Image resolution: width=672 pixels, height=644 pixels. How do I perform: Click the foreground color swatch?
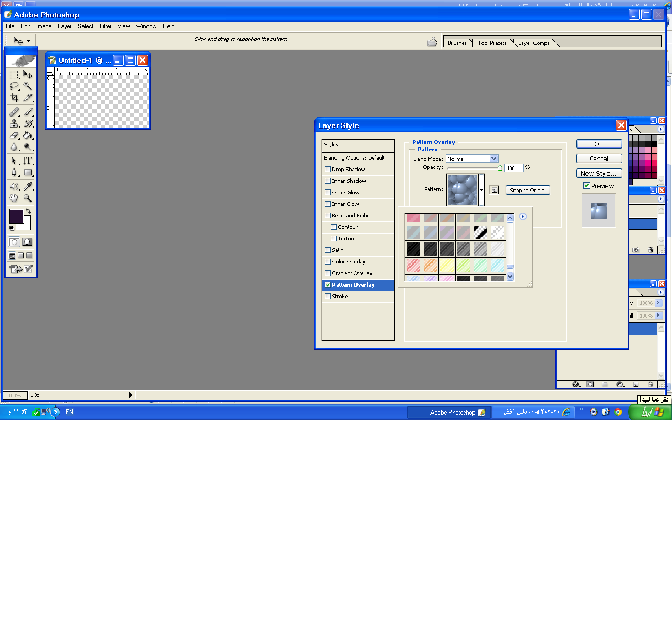(16, 216)
